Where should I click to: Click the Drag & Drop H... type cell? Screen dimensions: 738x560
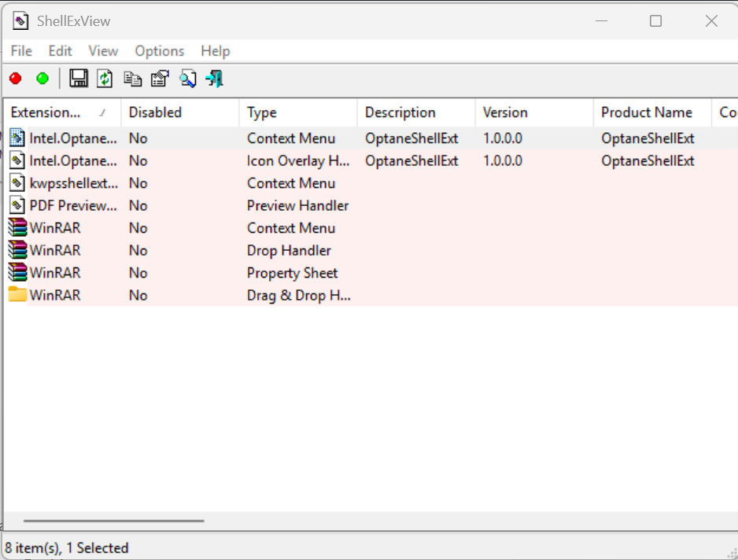[x=298, y=296]
